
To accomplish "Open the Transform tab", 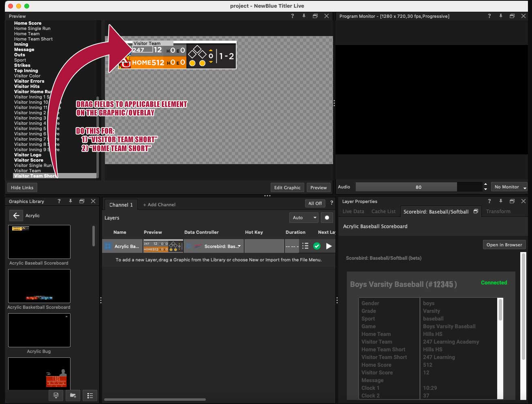I will click(498, 212).
